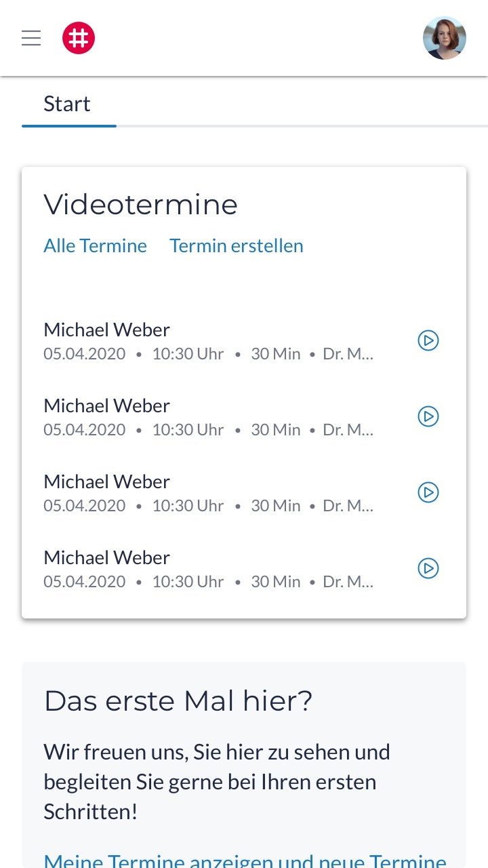Click the Termin erstellen link
This screenshot has width=488, height=868.
click(x=237, y=245)
